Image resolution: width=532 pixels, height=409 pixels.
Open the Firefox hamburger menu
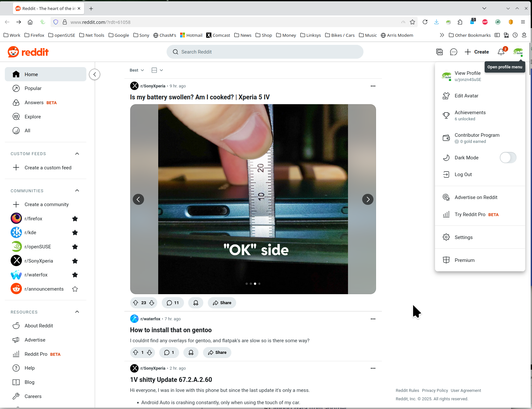pos(523,22)
